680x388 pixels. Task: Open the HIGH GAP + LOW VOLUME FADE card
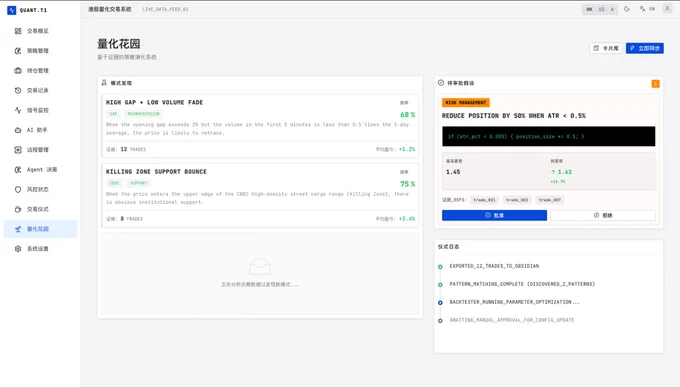[260, 126]
